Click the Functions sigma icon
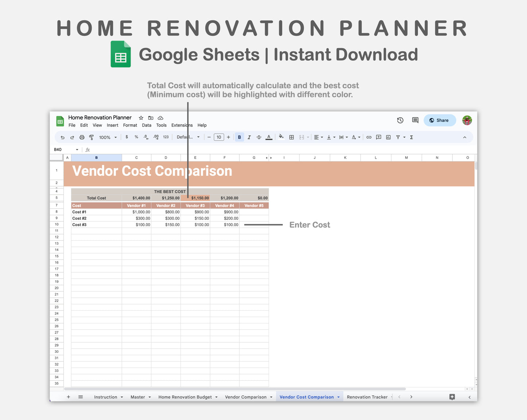Image resolution: width=527 pixels, height=420 pixels. [x=411, y=137]
